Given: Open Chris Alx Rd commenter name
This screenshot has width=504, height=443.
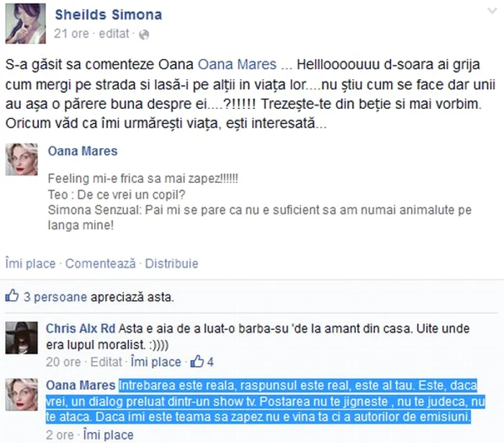Looking at the screenshot, I should 81,328.
